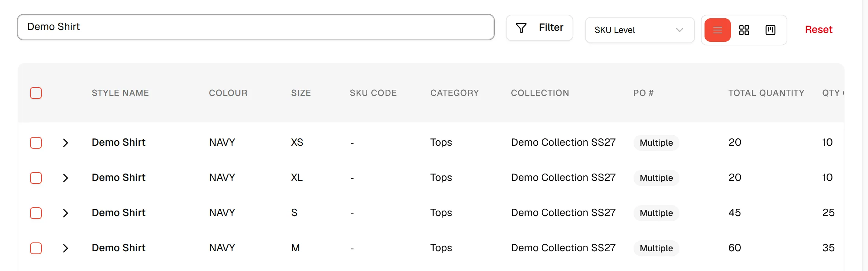Image resolution: width=868 pixels, height=271 pixels.
Task: Click Tops category in XS row
Action: [x=441, y=142]
